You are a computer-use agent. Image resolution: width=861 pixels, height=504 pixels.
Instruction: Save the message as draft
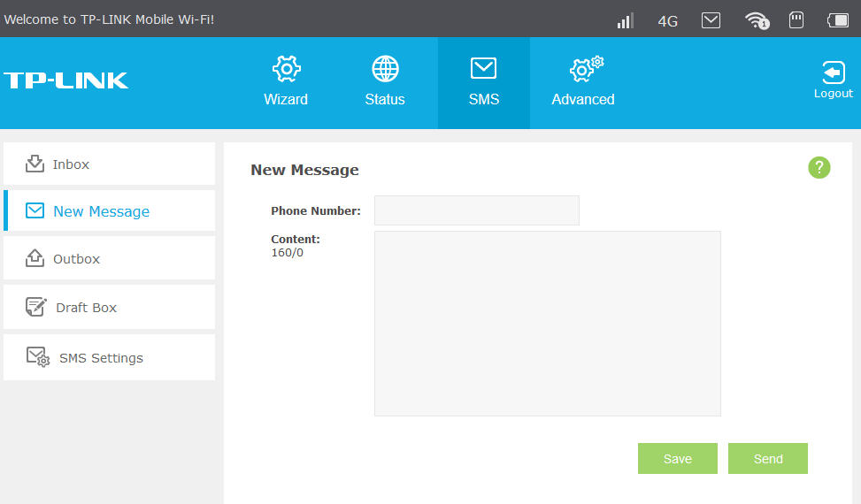678,459
